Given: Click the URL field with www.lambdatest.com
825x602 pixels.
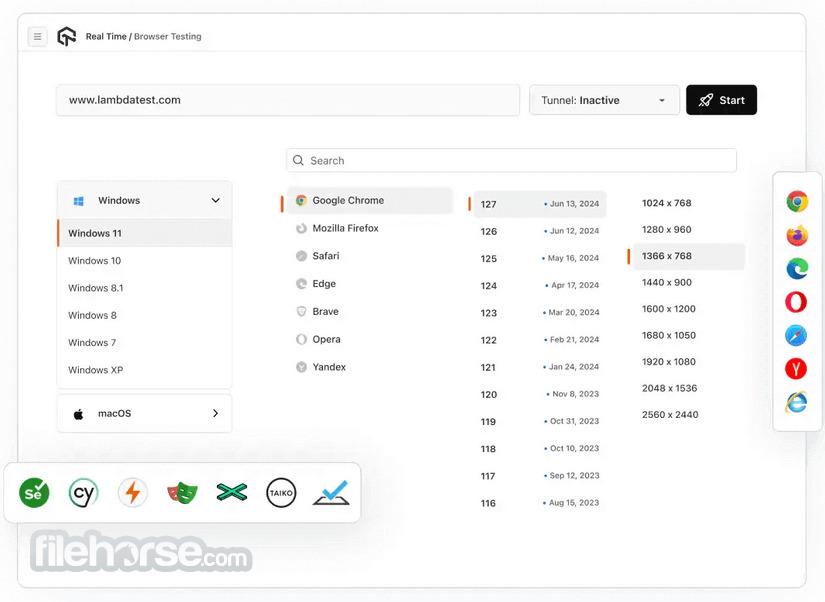Looking at the screenshot, I should (x=288, y=100).
